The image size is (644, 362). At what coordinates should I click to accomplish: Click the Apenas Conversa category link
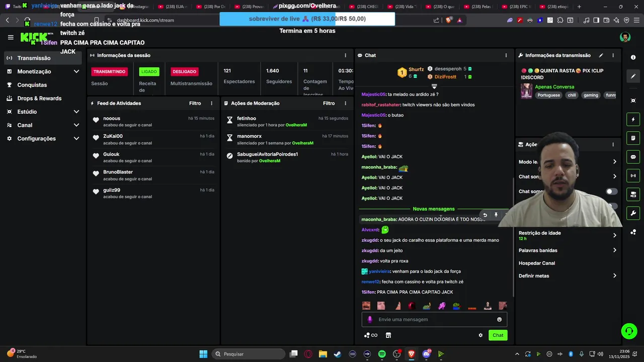[x=554, y=87]
